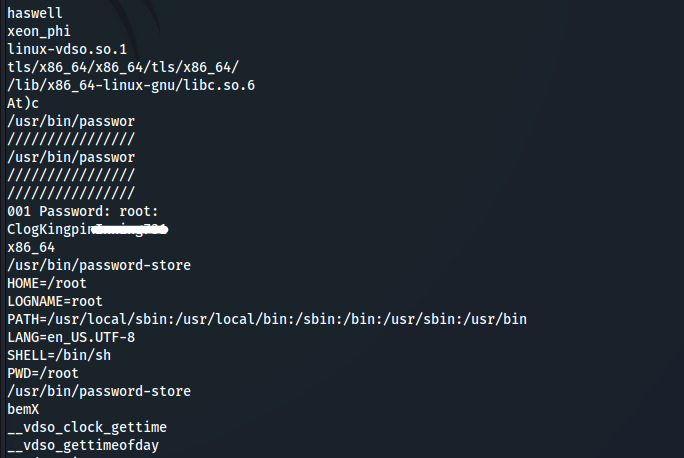Select the xeon_phi line
The width and height of the screenshot is (684, 458).
click(39, 31)
